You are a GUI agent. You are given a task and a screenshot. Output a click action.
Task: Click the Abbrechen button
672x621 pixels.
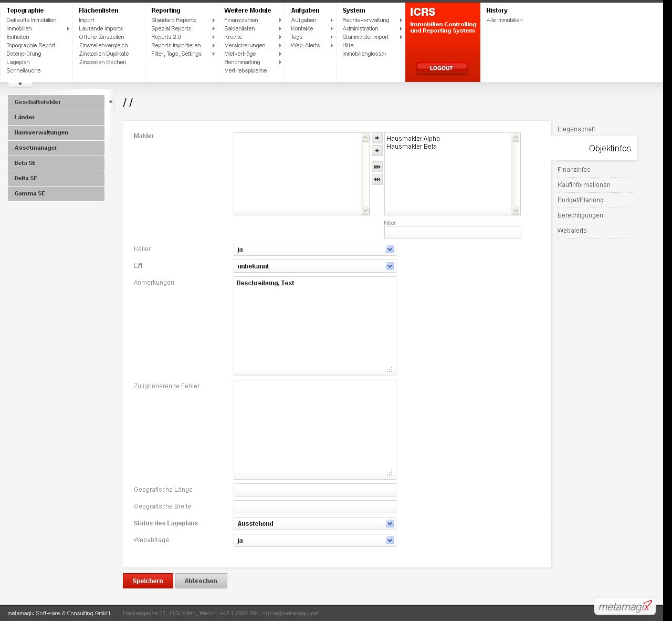point(201,581)
